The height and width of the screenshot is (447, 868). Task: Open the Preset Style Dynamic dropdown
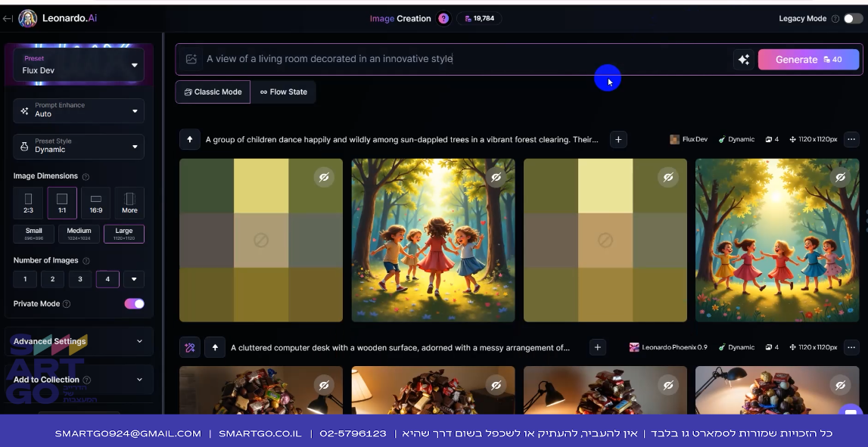79,145
